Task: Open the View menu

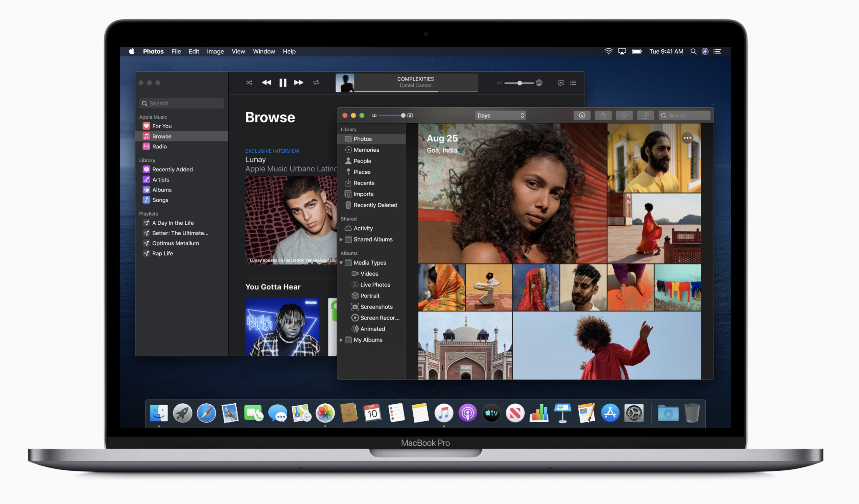Action: point(238,51)
